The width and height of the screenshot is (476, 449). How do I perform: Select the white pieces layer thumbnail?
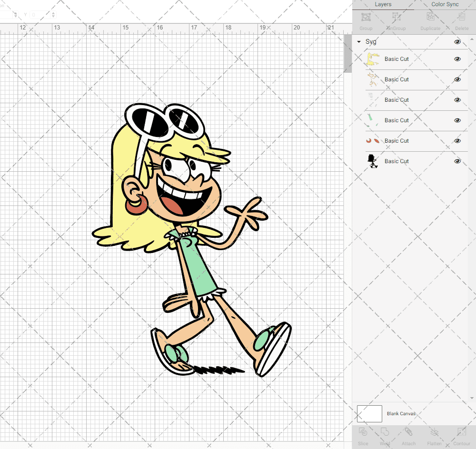[x=373, y=100]
